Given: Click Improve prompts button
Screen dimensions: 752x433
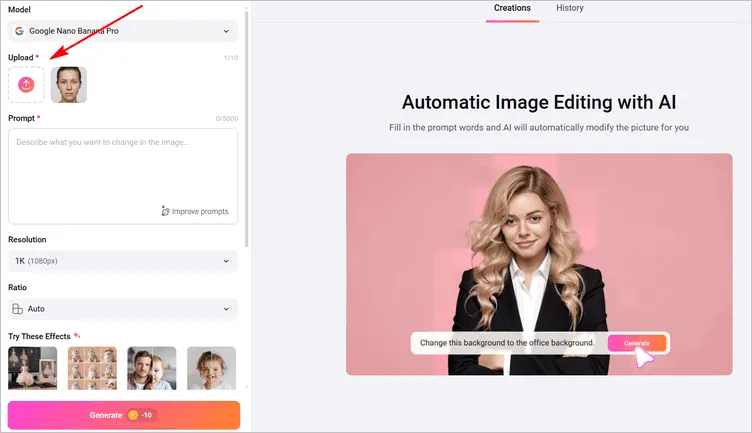Looking at the screenshot, I should (195, 211).
